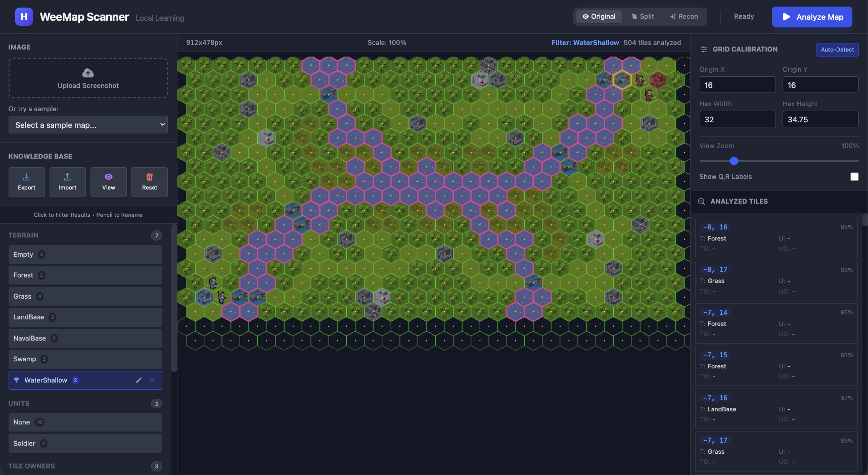Viewport: 868px width, 475px height.
Task: Enable the Show Q,R Labels checkbox
Action: click(x=854, y=177)
